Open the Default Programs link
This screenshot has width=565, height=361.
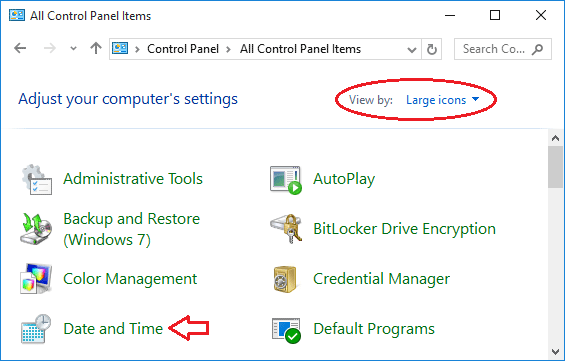coord(374,329)
